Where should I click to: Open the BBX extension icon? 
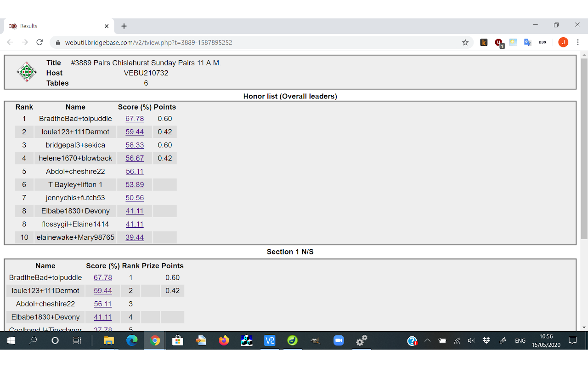[543, 42]
